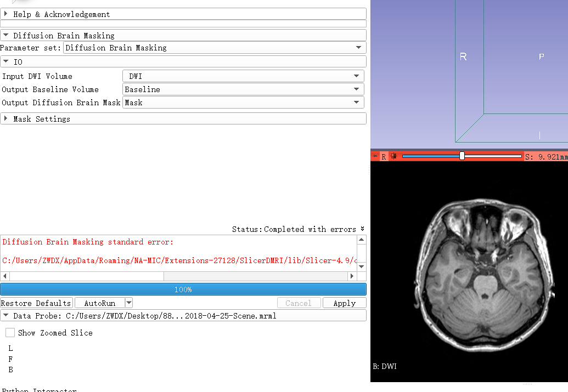Open Output Baseline Volume selector

coord(243,89)
